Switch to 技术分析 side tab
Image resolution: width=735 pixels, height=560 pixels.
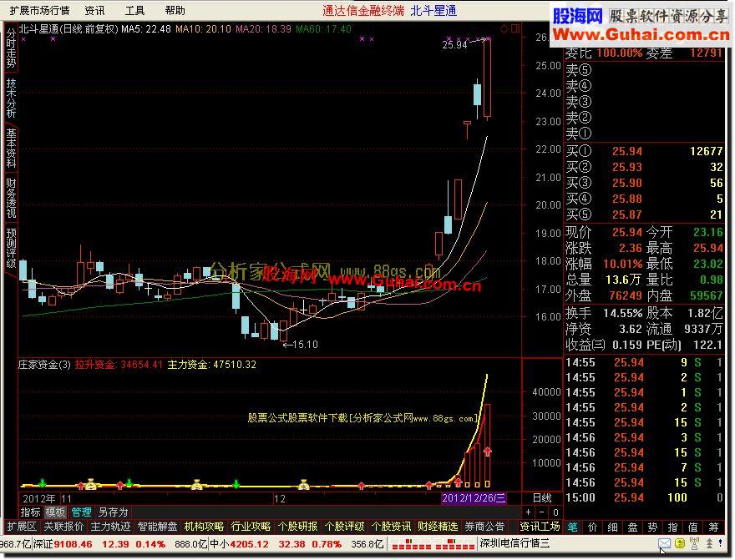(x=10, y=98)
